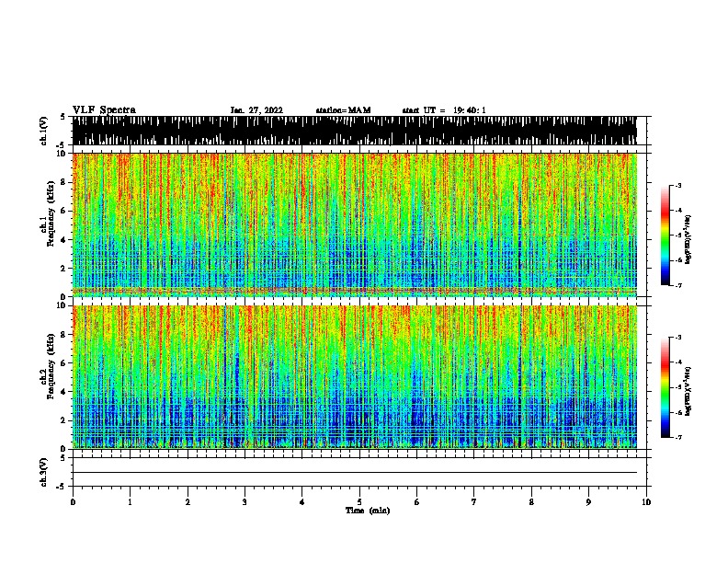Click the time axis tick label "1"

(130, 502)
